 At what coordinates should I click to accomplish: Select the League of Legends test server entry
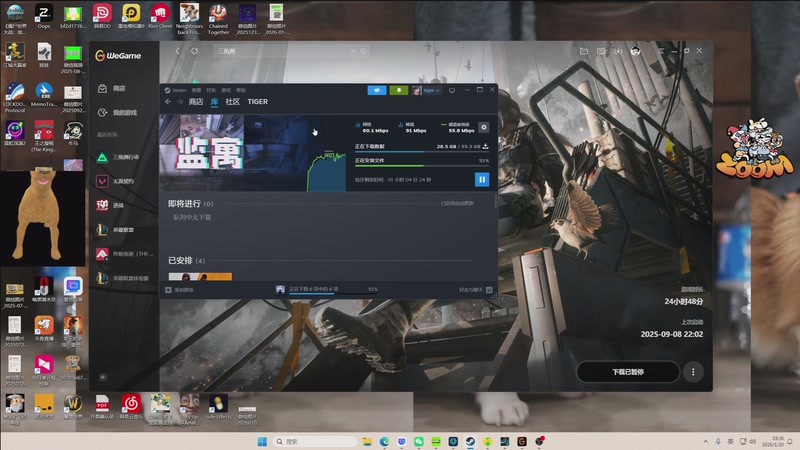124,278
